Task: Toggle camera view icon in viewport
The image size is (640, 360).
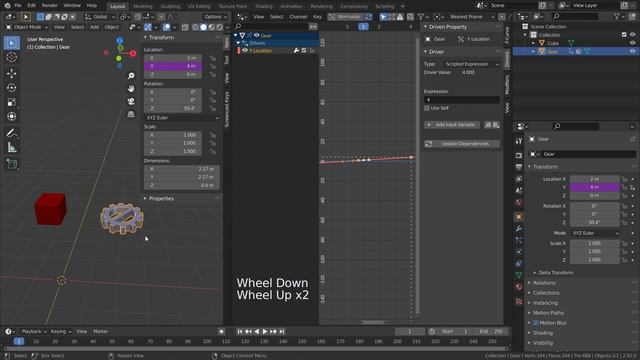Action: point(131,101)
